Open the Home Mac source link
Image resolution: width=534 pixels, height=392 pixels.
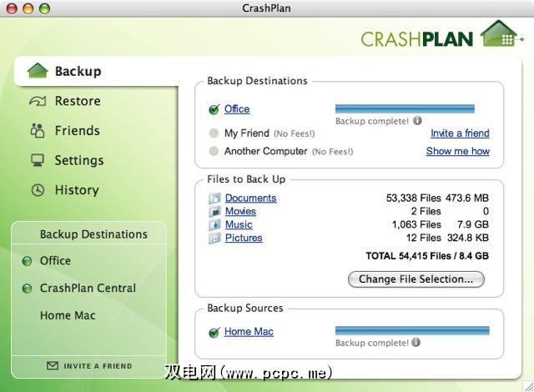(x=249, y=332)
